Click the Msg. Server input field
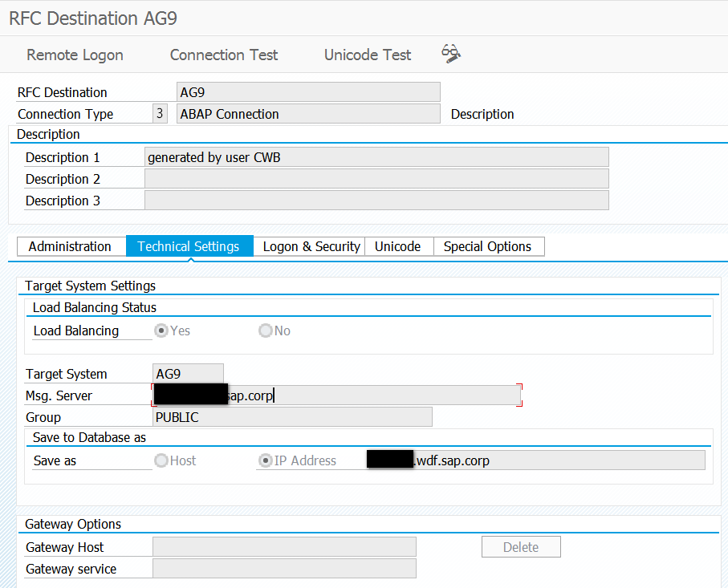This screenshot has height=588, width=728. 336,395
